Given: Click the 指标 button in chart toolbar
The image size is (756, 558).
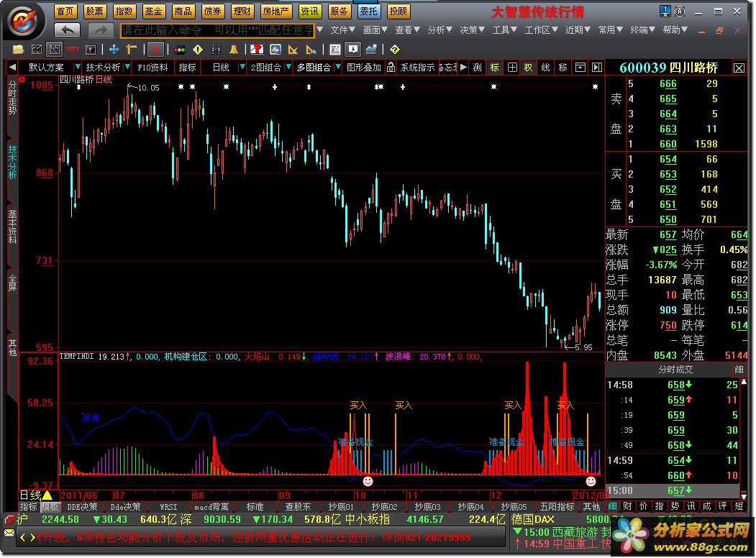Looking at the screenshot, I should (187, 68).
